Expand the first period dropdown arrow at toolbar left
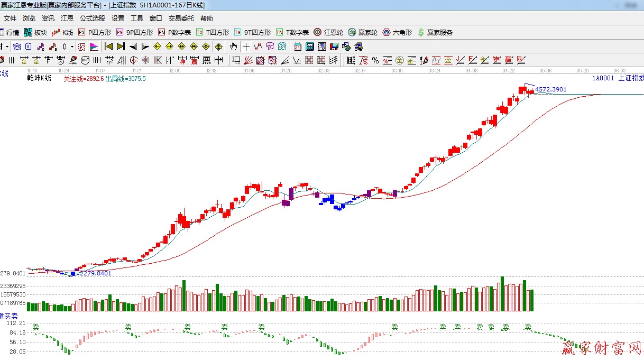This screenshot has width=644, height=361. pos(7,47)
